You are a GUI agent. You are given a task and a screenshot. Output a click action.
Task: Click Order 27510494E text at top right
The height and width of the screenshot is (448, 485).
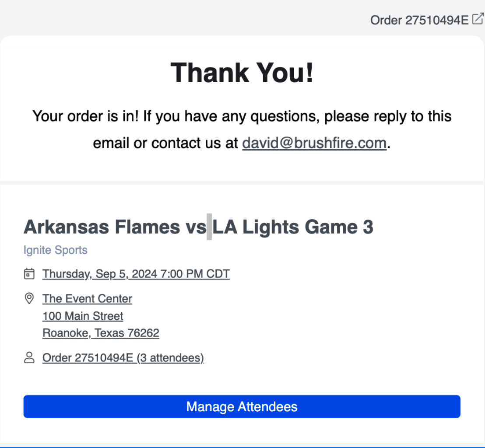pos(419,20)
